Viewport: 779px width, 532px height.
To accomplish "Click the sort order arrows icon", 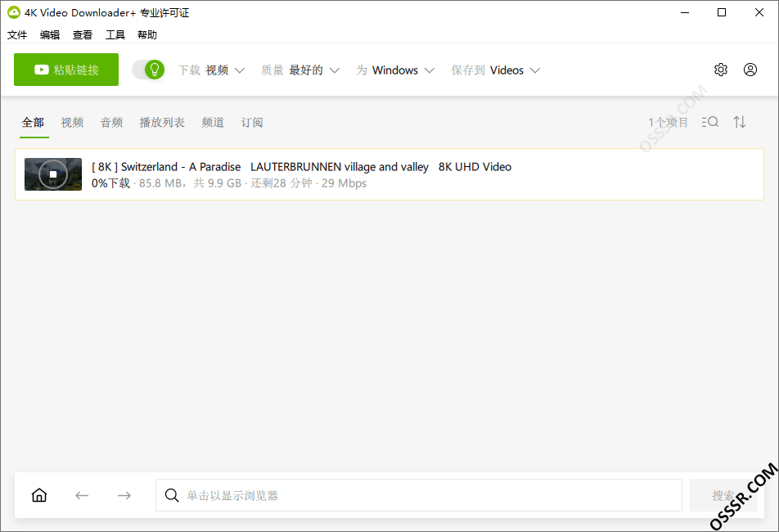I will [740, 122].
